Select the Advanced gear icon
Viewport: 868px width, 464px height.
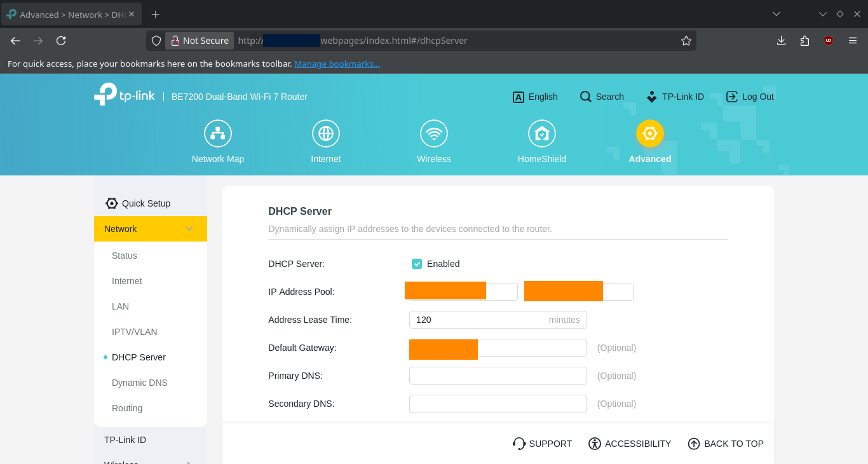click(650, 133)
